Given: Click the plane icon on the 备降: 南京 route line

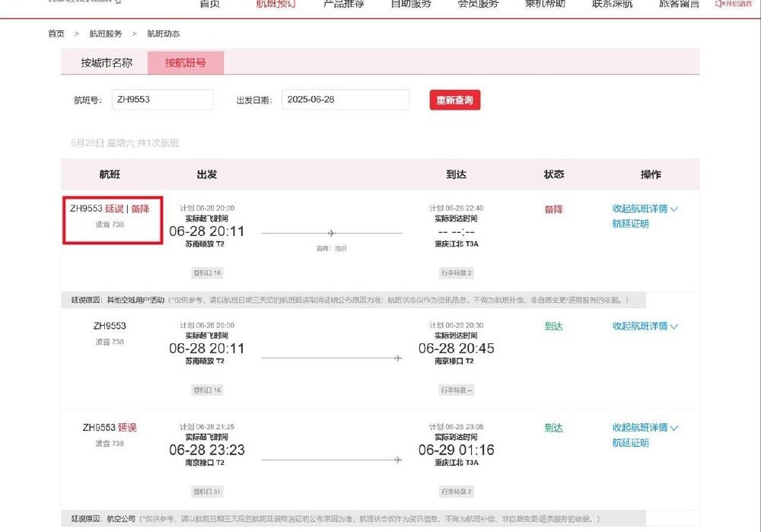Looking at the screenshot, I should coord(332,233).
